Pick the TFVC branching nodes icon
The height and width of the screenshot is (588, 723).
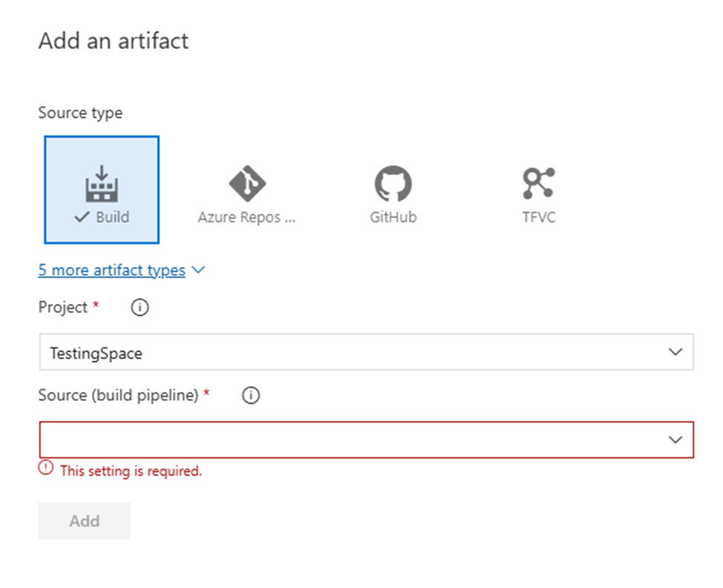pyautogui.click(x=538, y=183)
